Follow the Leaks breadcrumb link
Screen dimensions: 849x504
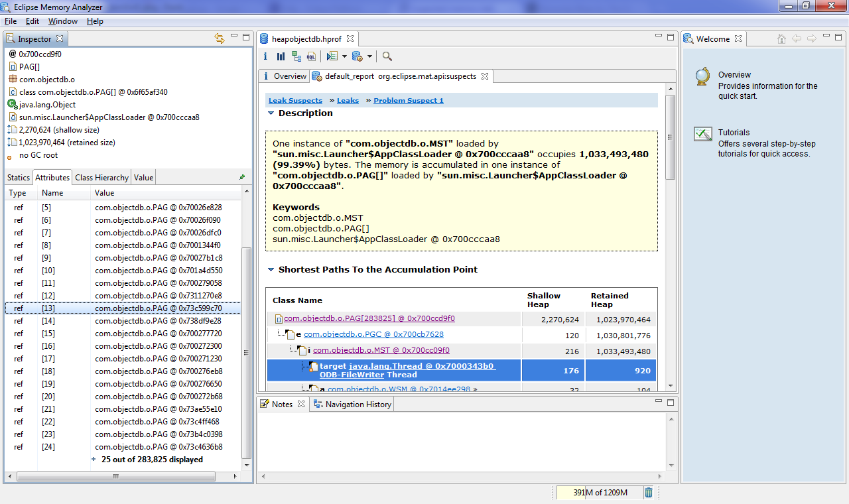point(348,101)
